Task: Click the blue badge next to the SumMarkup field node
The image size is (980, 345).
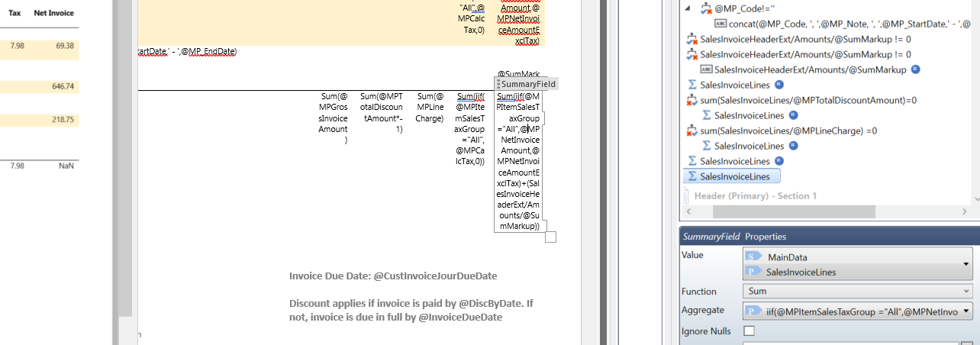Action: pos(915,69)
